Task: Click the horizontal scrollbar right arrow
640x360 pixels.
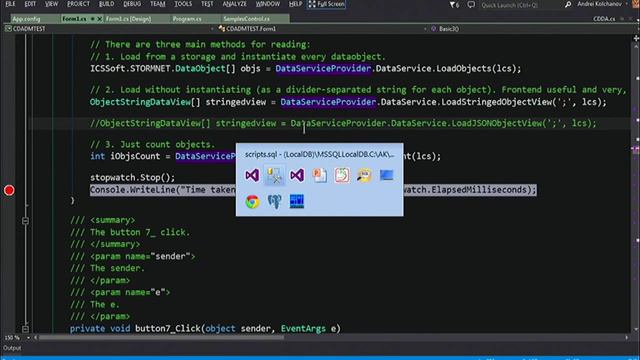Action: click(x=627, y=338)
